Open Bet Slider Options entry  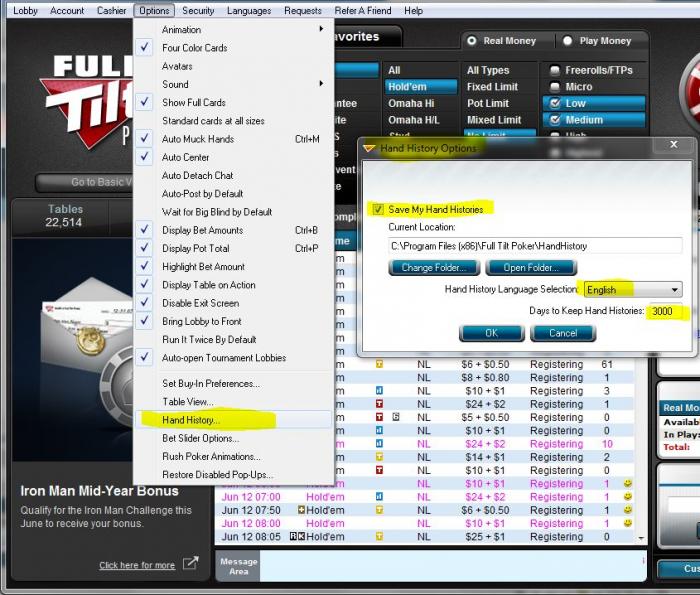[x=234, y=438]
